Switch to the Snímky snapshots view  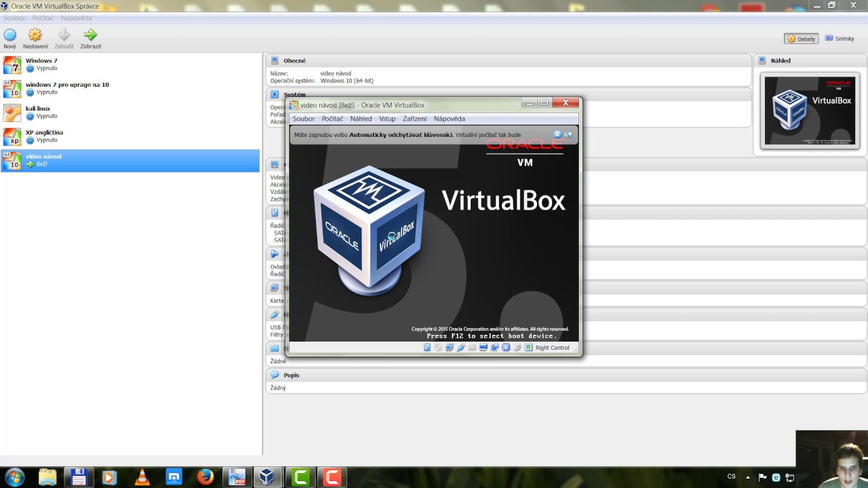840,39
